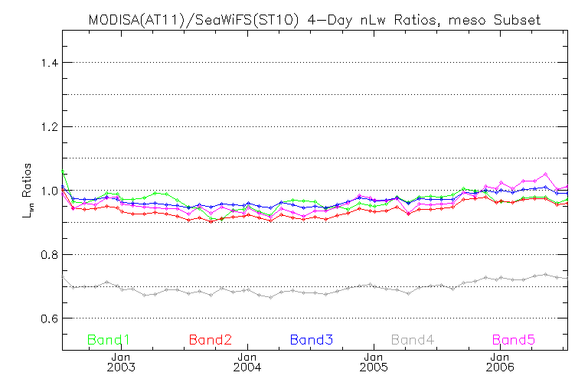Click the 1.2 y-axis tick value
The height and width of the screenshot is (392, 588).
pyautogui.click(x=50, y=127)
